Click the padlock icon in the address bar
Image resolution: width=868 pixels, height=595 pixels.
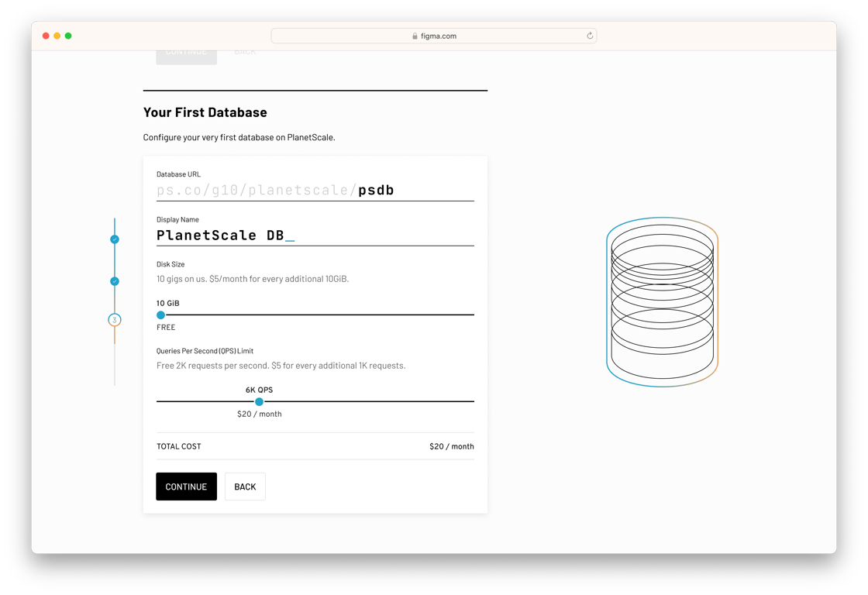(x=415, y=36)
